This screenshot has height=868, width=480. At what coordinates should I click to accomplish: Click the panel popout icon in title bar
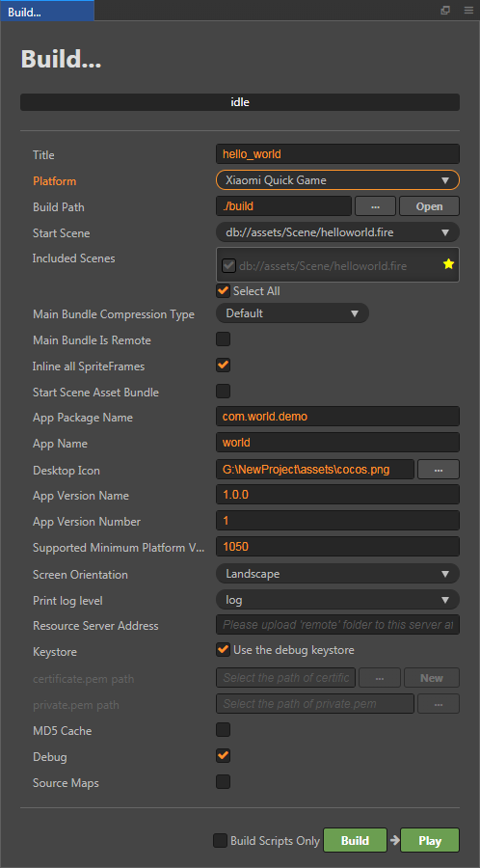click(x=445, y=11)
